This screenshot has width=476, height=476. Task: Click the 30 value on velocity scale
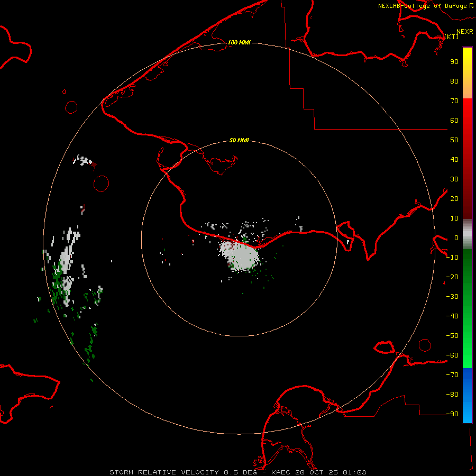tap(454, 179)
